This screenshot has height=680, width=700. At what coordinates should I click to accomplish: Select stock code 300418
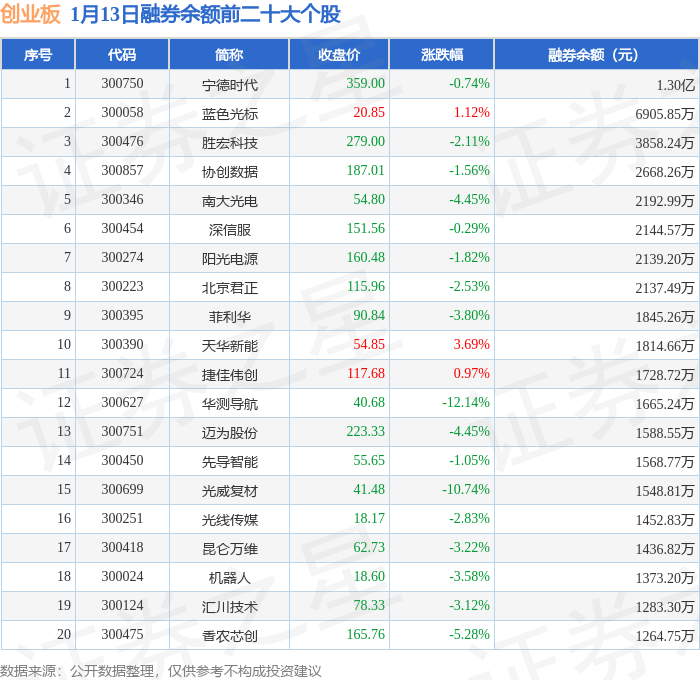(122, 548)
